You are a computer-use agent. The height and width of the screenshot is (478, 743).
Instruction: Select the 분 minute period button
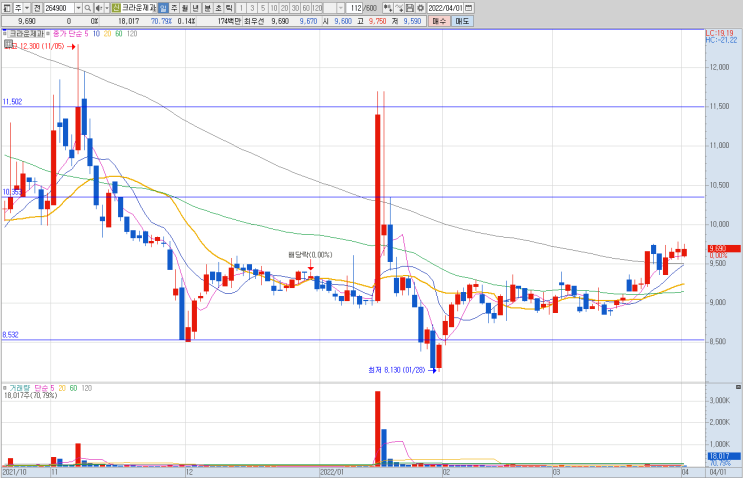pyautogui.click(x=208, y=8)
